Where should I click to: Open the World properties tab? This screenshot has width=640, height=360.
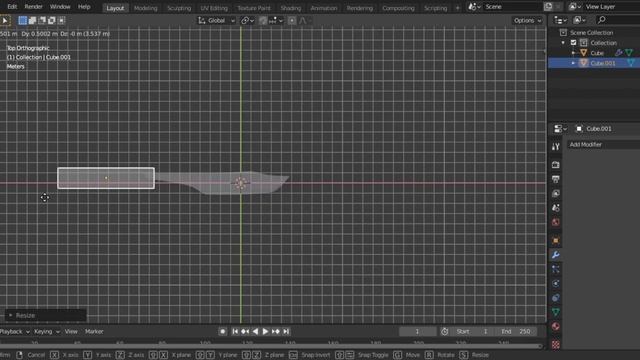point(556,222)
